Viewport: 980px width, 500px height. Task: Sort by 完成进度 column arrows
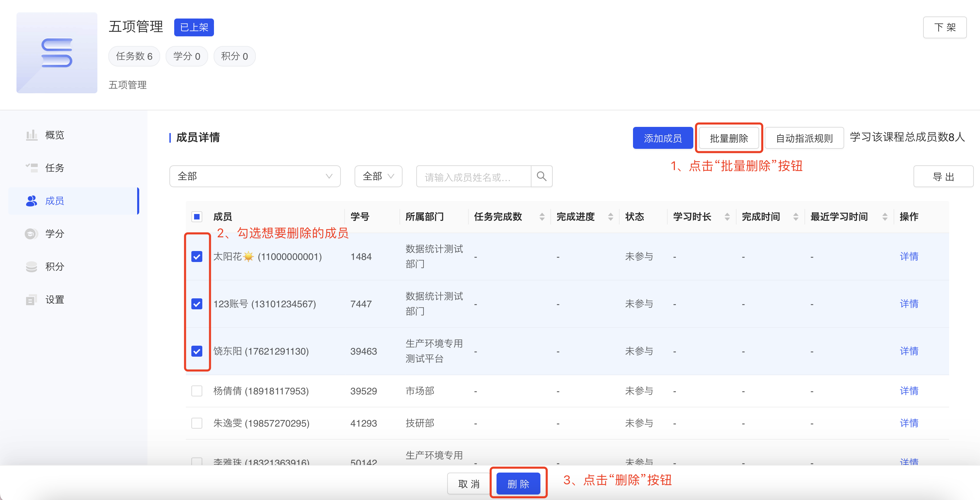pyautogui.click(x=611, y=217)
